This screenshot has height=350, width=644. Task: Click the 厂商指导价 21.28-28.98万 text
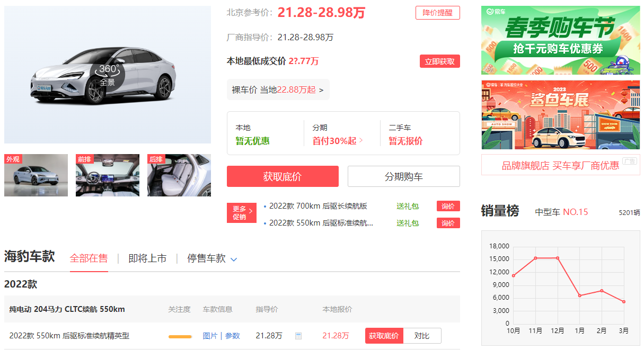point(280,37)
